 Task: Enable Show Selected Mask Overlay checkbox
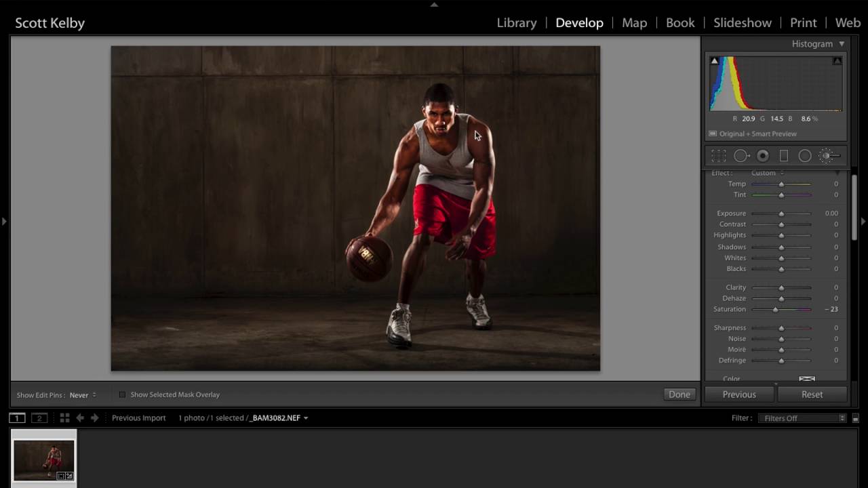pyautogui.click(x=122, y=394)
